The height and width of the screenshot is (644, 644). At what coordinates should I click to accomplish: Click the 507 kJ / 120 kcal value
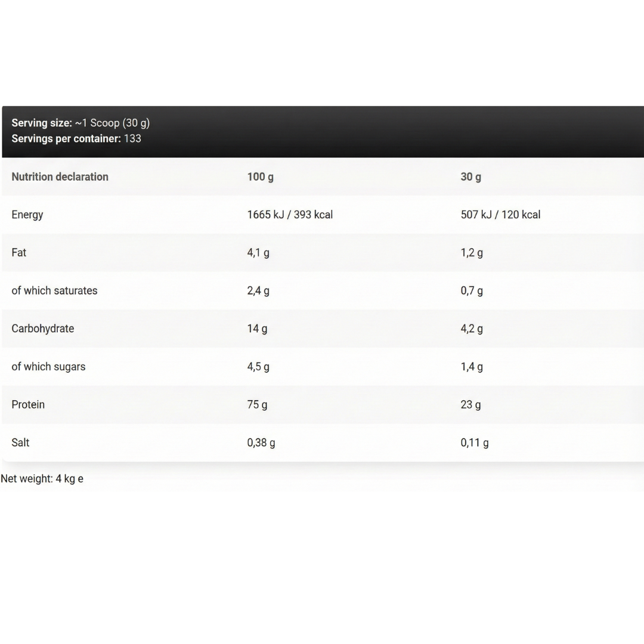[500, 215]
